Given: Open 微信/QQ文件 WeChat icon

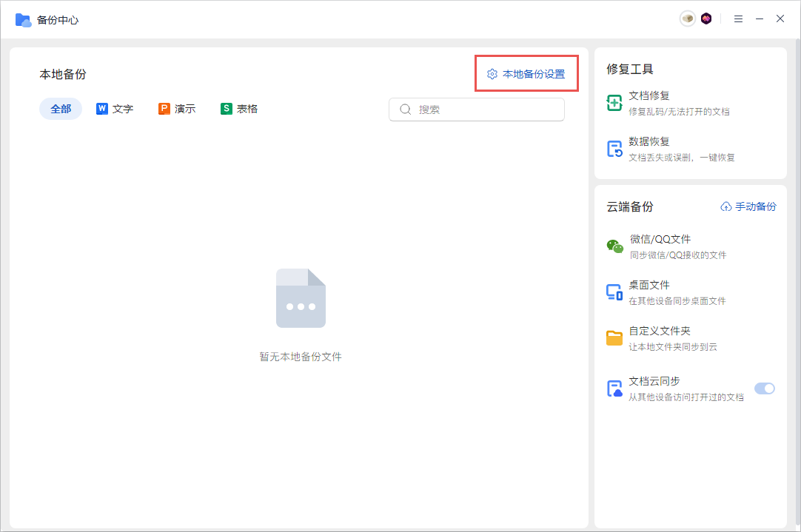Looking at the screenshot, I should (x=614, y=246).
